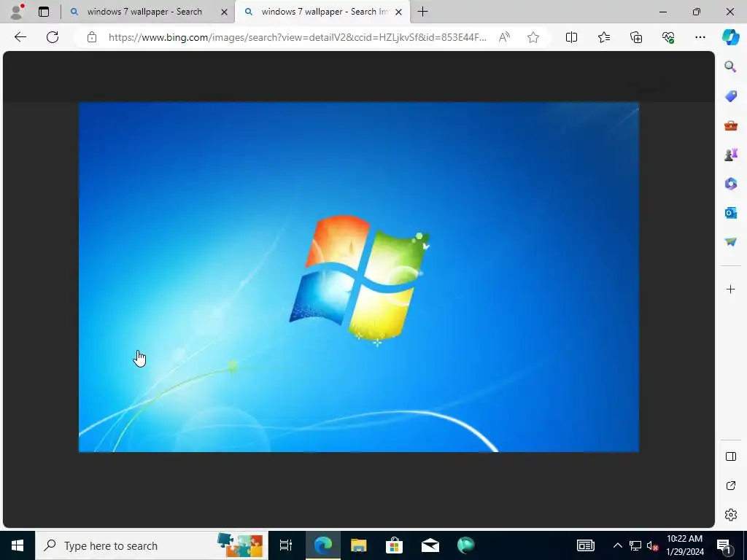View site information lock icon
The image size is (747, 560).
(x=92, y=37)
